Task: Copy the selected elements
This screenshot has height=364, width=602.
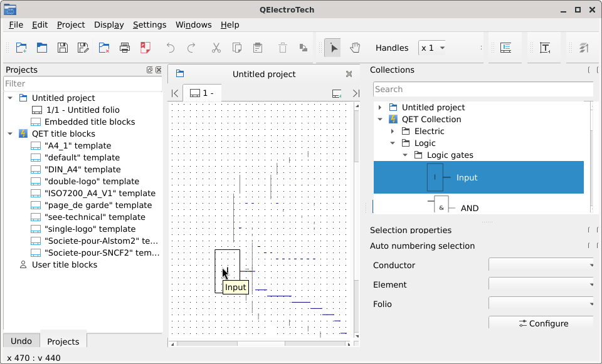Action: pos(237,48)
